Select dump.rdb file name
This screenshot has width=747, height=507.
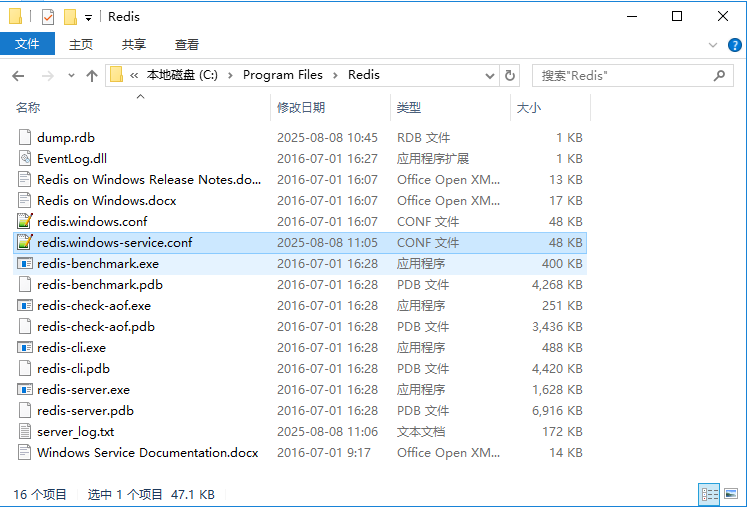click(x=66, y=138)
